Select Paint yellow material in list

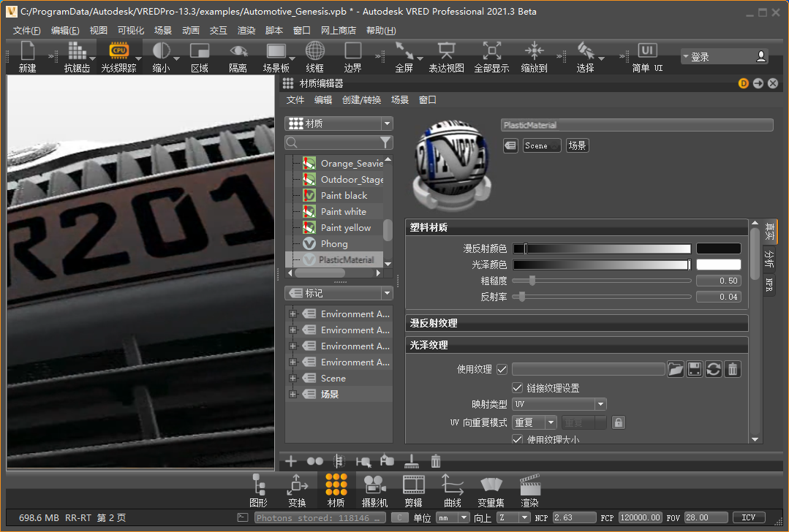[x=345, y=228]
